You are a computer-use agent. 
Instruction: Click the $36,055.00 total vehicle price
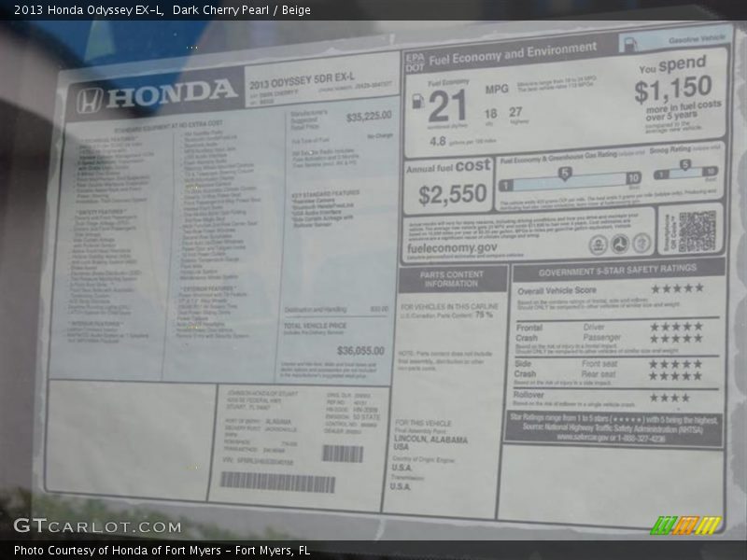point(360,351)
